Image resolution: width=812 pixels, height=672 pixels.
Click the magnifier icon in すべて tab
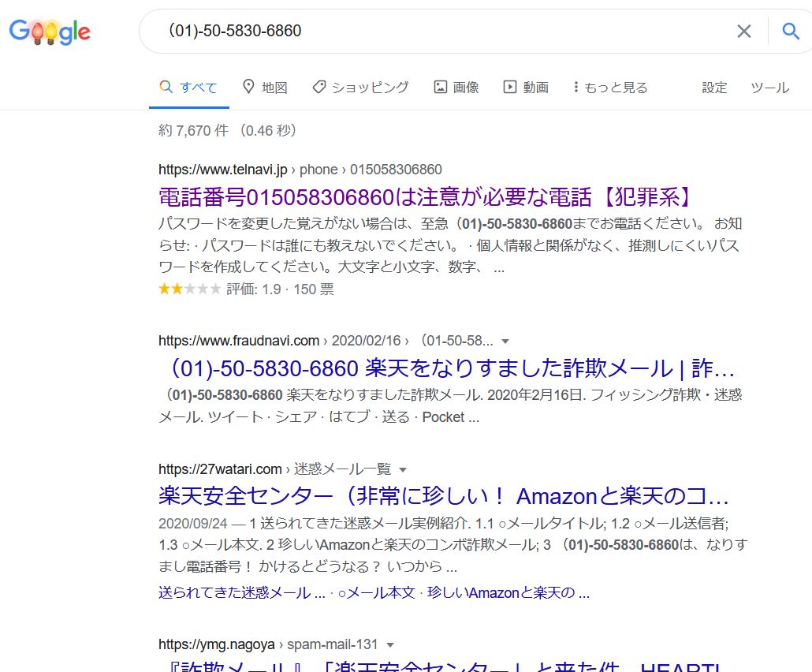(166, 87)
